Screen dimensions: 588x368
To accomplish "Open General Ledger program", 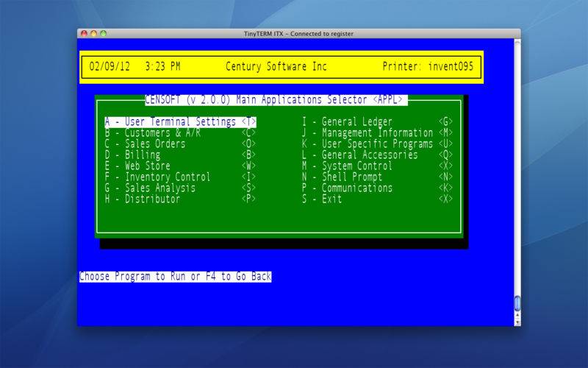I will (x=377, y=122).
